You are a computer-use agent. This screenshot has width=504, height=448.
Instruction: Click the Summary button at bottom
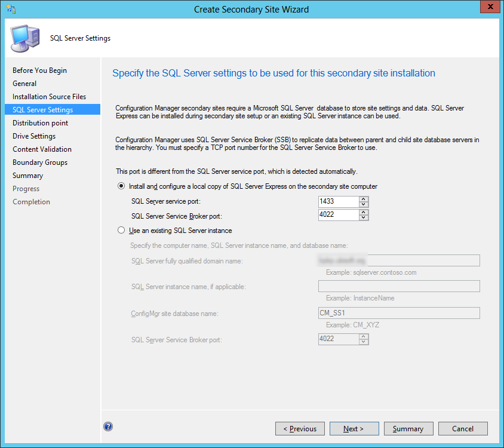coord(408,429)
